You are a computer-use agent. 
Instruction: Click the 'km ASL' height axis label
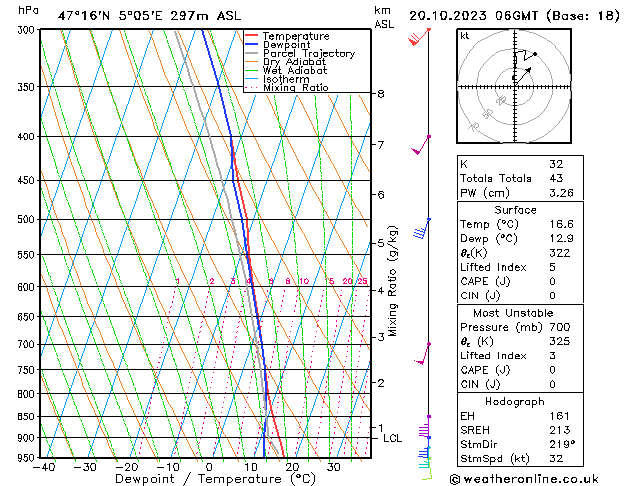(384, 17)
